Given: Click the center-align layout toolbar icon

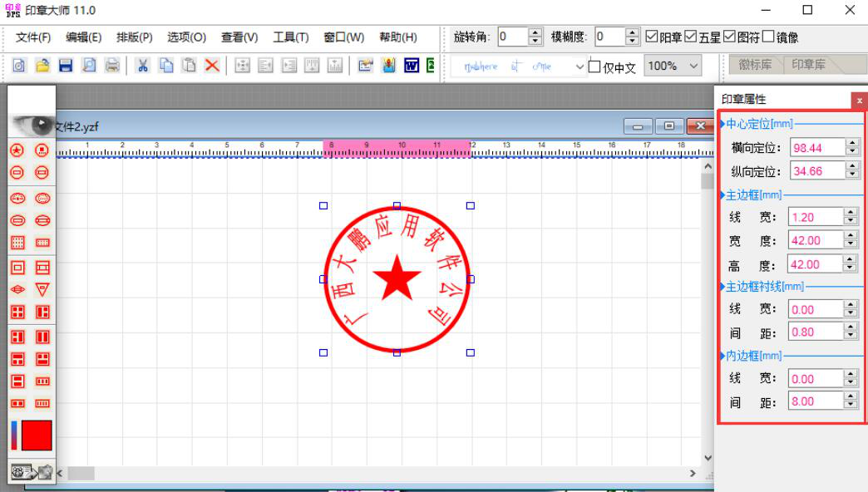Looking at the screenshot, I should pos(242,66).
